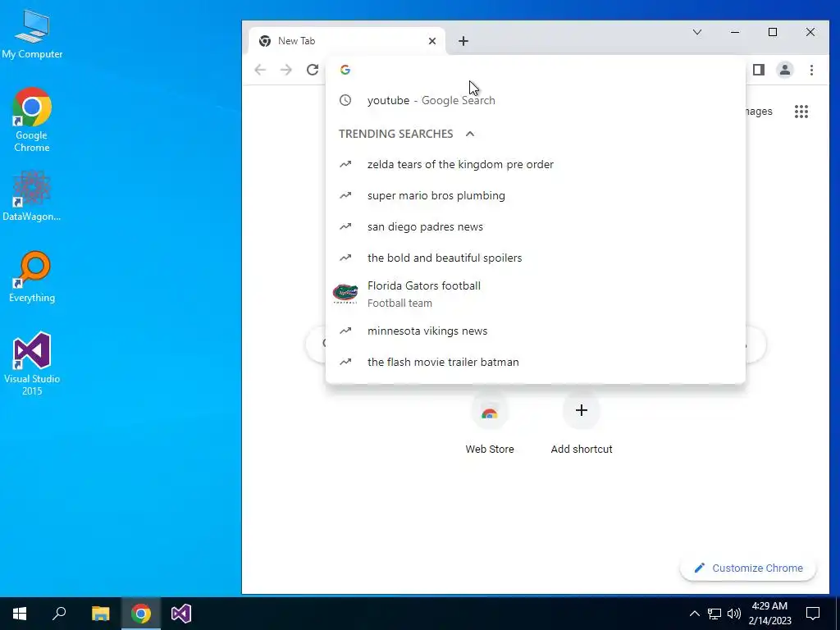
Task: Choose zelda tears of the kingdom suggestion
Action: click(x=535, y=164)
